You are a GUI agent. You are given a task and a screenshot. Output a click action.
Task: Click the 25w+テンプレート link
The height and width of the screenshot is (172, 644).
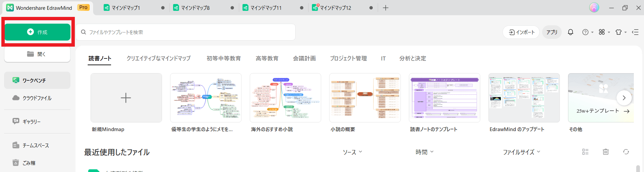click(603, 111)
